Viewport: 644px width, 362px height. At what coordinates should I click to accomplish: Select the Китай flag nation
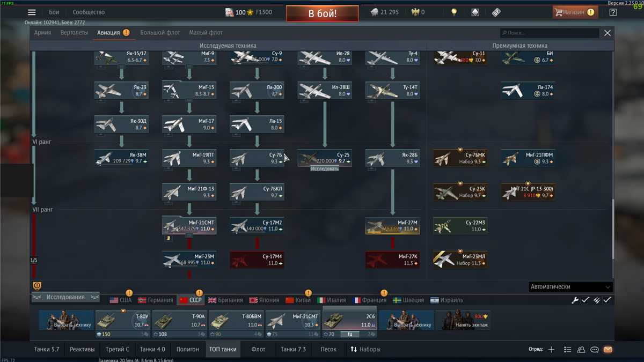click(298, 300)
